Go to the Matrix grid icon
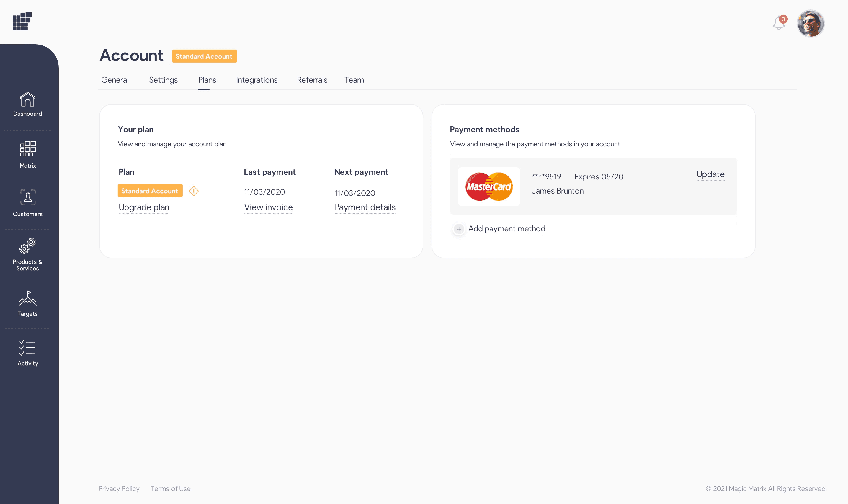This screenshot has width=848, height=504. click(27, 149)
